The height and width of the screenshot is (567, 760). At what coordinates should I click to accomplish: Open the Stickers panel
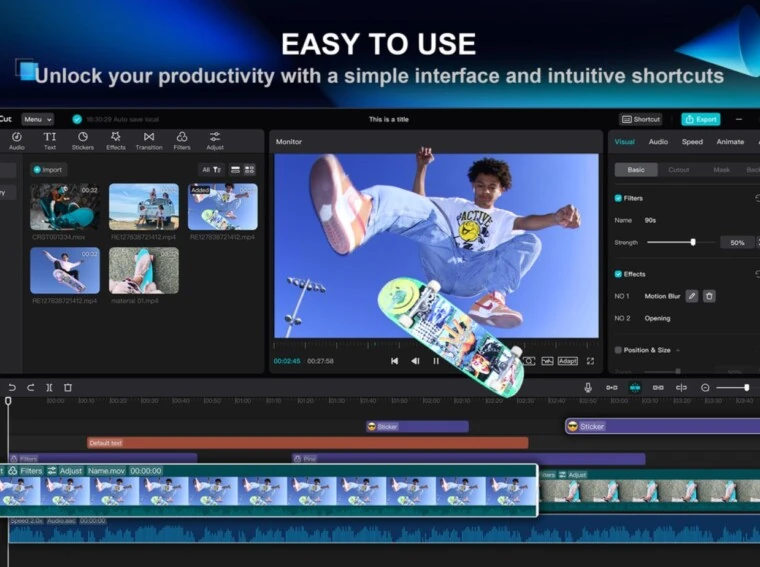point(83,141)
